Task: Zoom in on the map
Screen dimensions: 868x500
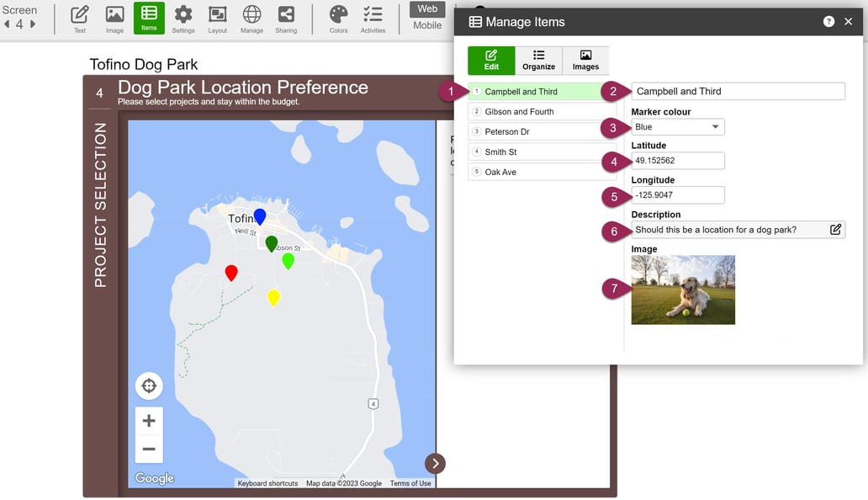Action: (x=149, y=421)
